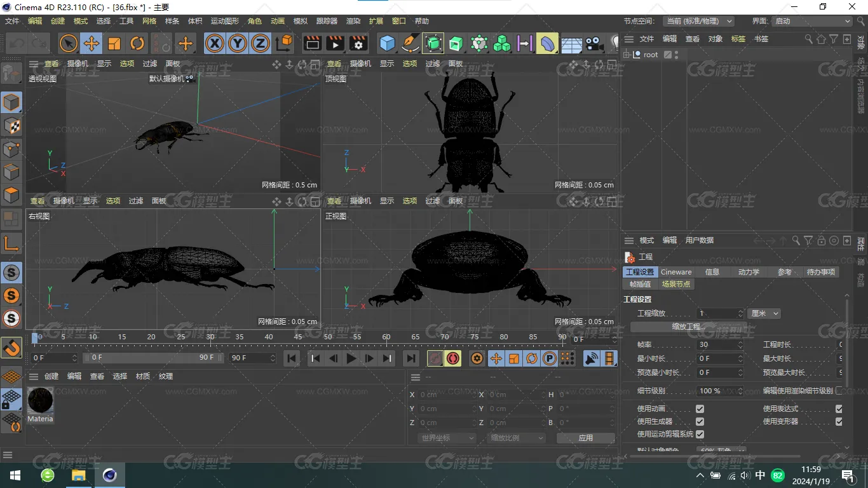Open the 场景节点 tab

675,284
